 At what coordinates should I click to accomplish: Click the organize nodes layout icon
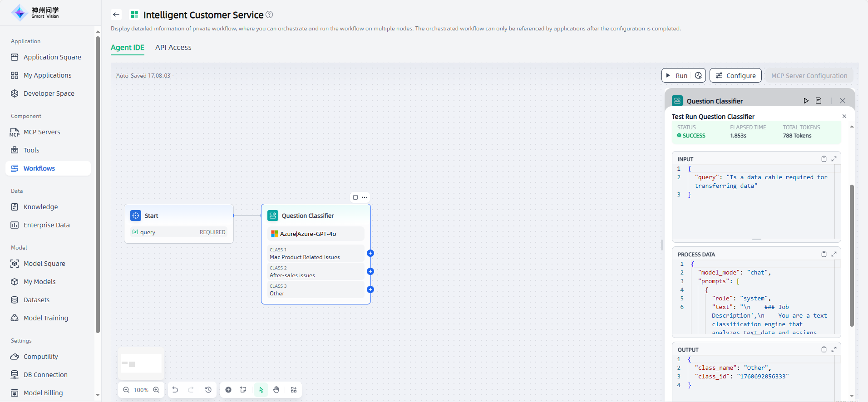pyautogui.click(x=294, y=390)
